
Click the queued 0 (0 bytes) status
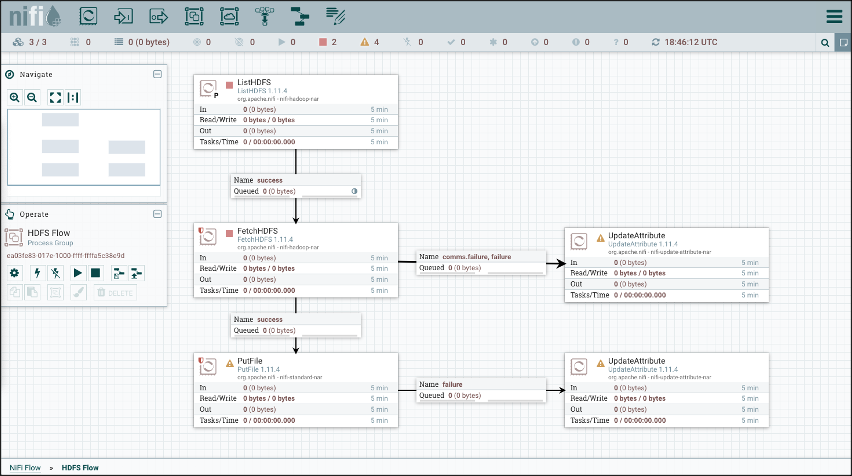pos(142,42)
